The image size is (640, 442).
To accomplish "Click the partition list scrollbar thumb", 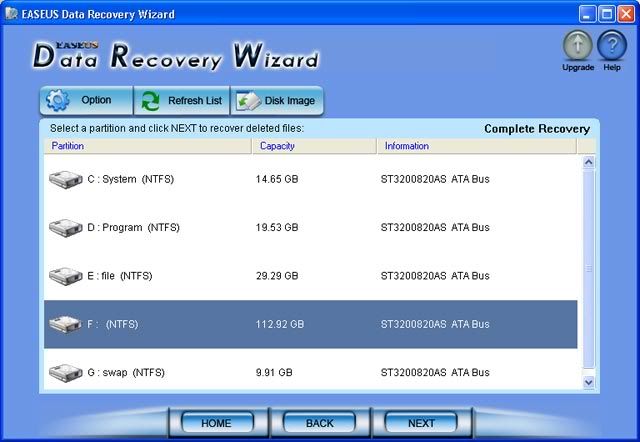I will click(x=589, y=269).
